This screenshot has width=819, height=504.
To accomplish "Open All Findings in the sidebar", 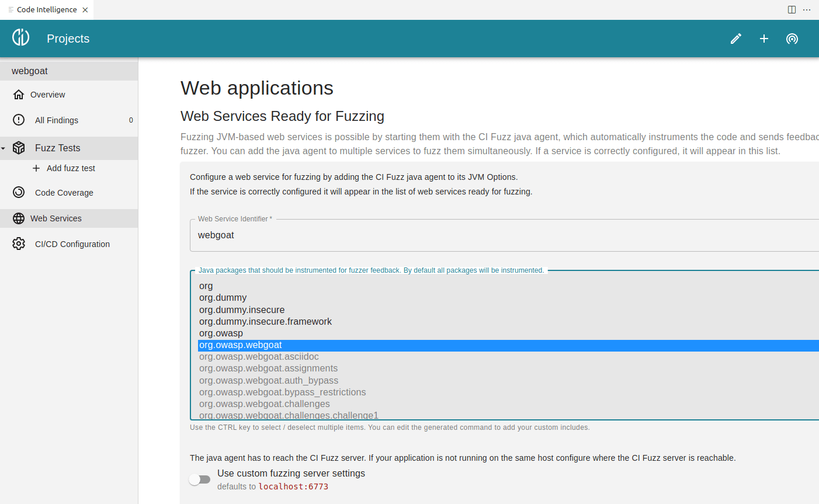I will pyautogui.click(x=69, y=120).
